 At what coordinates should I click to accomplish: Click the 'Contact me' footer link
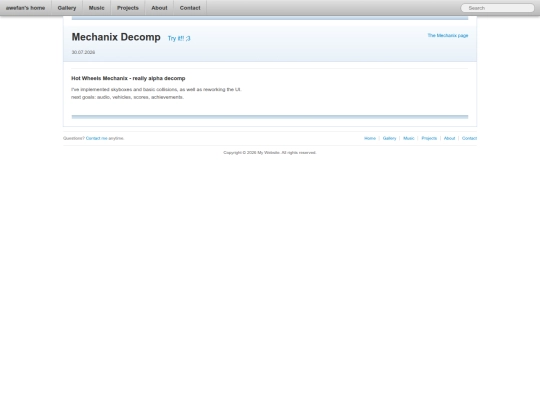[x=96, y=138]
